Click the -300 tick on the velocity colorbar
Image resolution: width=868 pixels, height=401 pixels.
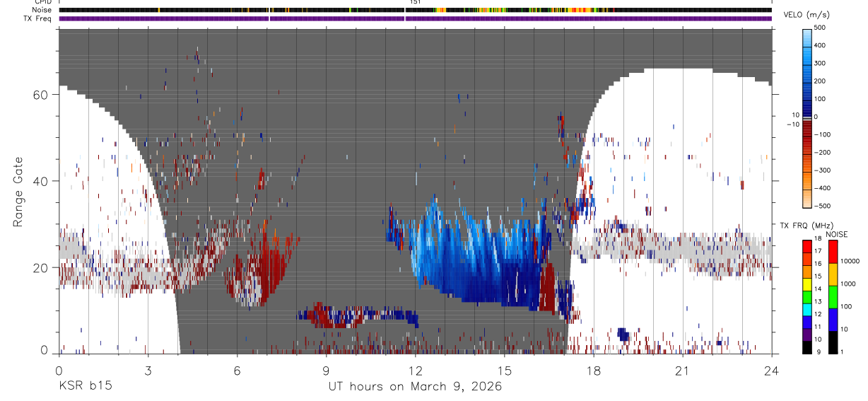tap(823, 170)
